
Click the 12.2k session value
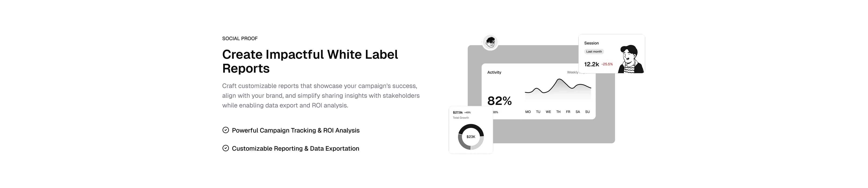click(591, 64)
